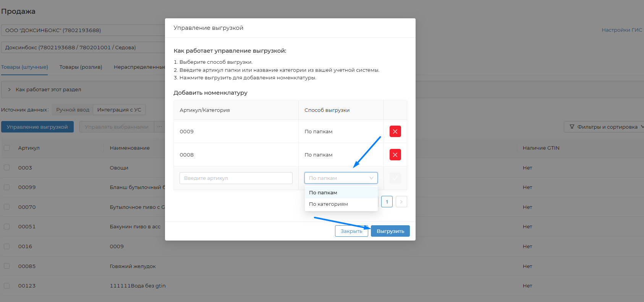644x302 pixels.
Task: Switch to Товары (розлив) tab
Action: pos(81,67)
